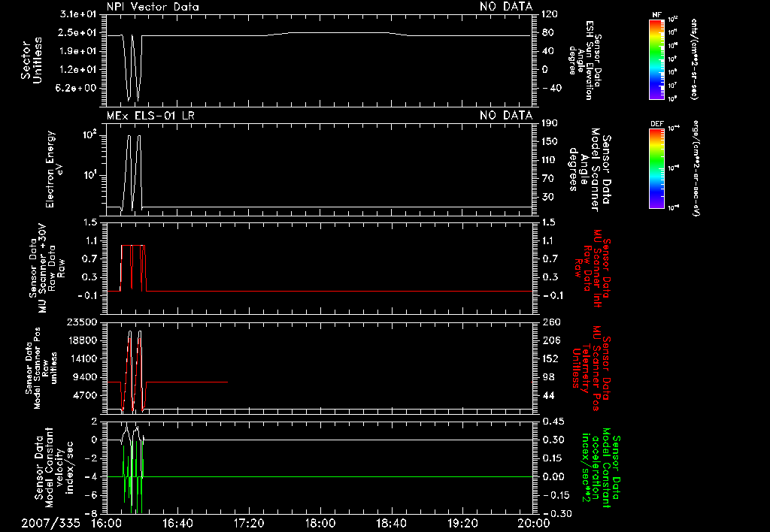Click the green 'Model Constant acceleration' label
This screenshot has height=532, width=770.
click(x=601, y=468)
